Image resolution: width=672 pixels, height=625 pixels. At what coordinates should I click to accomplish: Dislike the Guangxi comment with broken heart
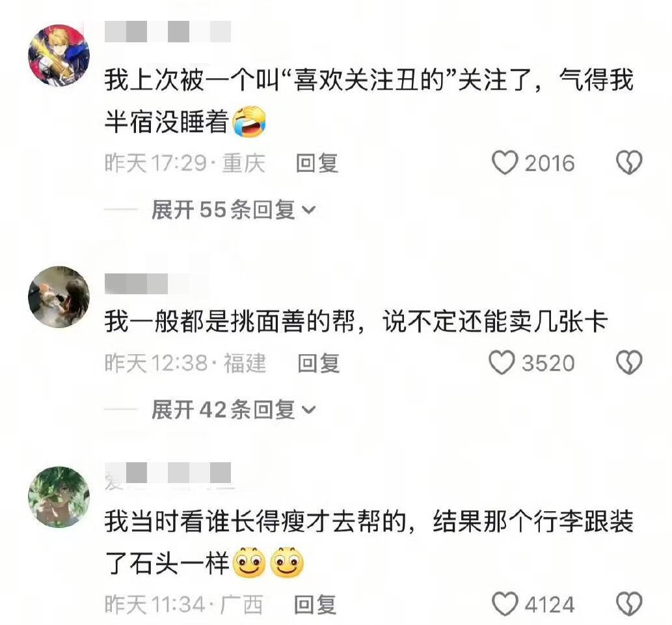pyautogui.click(x=628, y=604)
